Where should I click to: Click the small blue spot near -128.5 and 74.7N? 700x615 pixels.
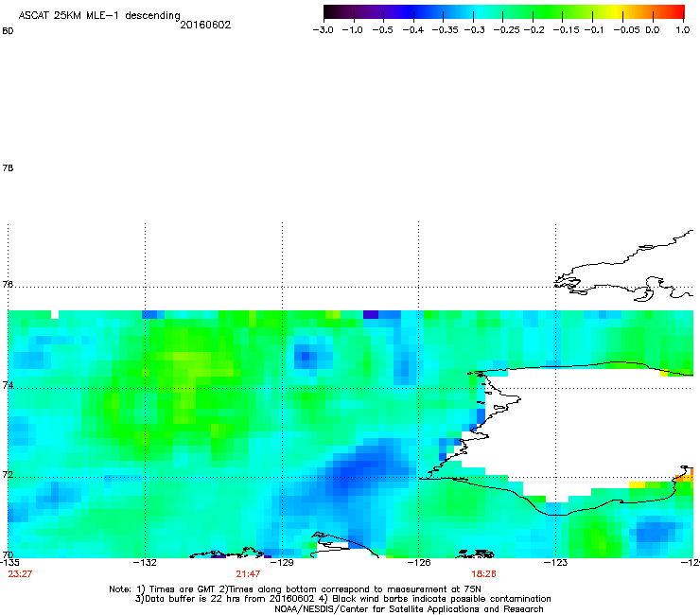pyautogui.click(x=306, y=357)
